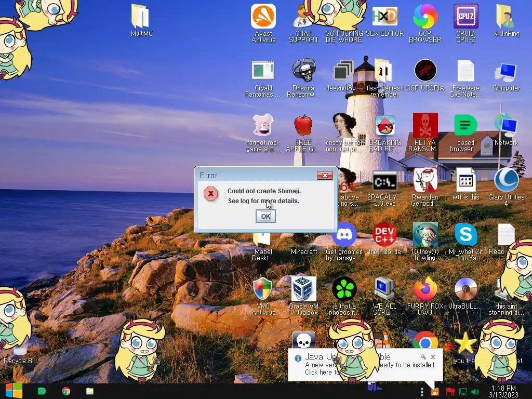
Task: Close the Java Update notification balloon
Action: tap(433, 357)
